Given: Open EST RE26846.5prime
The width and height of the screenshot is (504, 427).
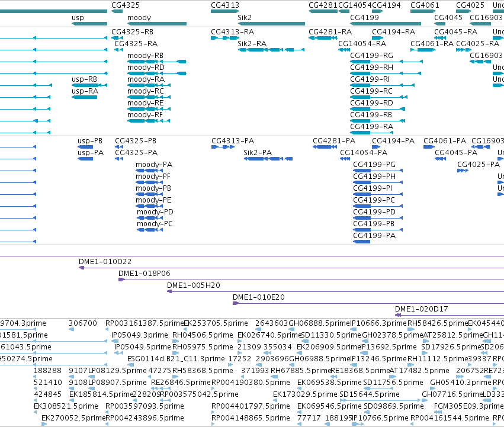Looking at the screenshot, I should 181,383.
